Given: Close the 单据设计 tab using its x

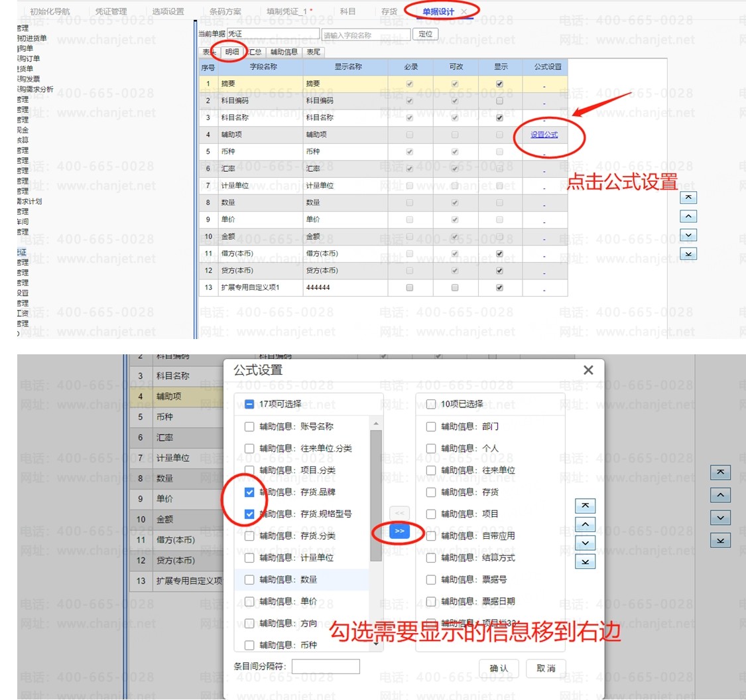Looking at the screenshot, I should click(x=464, y=12).
